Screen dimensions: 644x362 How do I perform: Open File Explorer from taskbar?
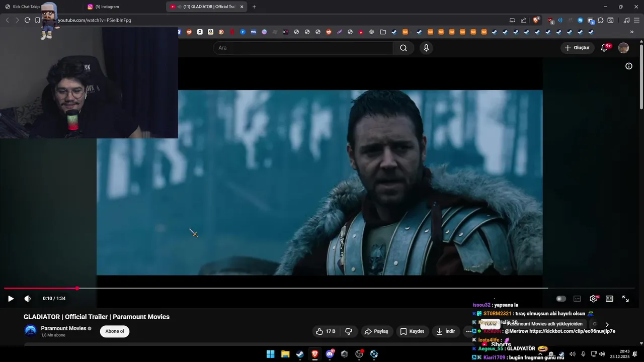(285, 354)
